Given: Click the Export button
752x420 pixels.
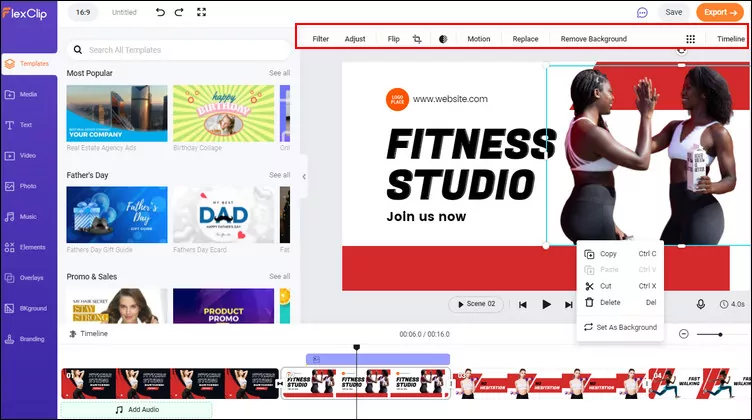Looking at the screenshot, I should click(x=719, y=12).
